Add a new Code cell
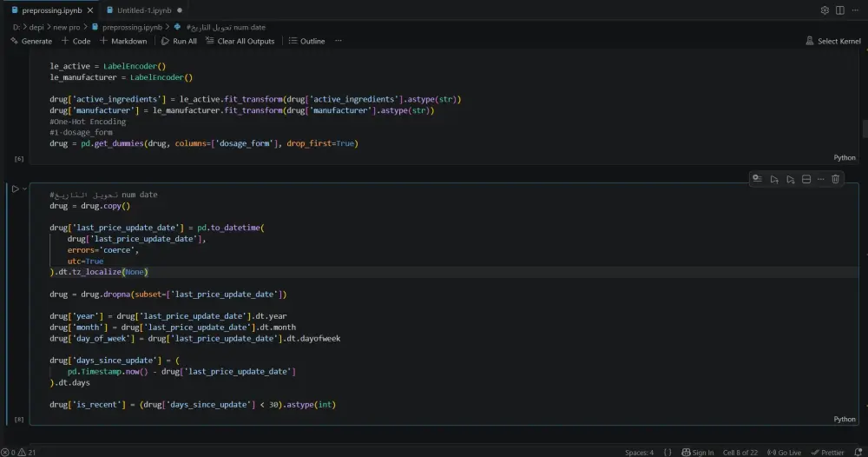Viewport: 868px width, 457px height. click(x=76, y=41)
